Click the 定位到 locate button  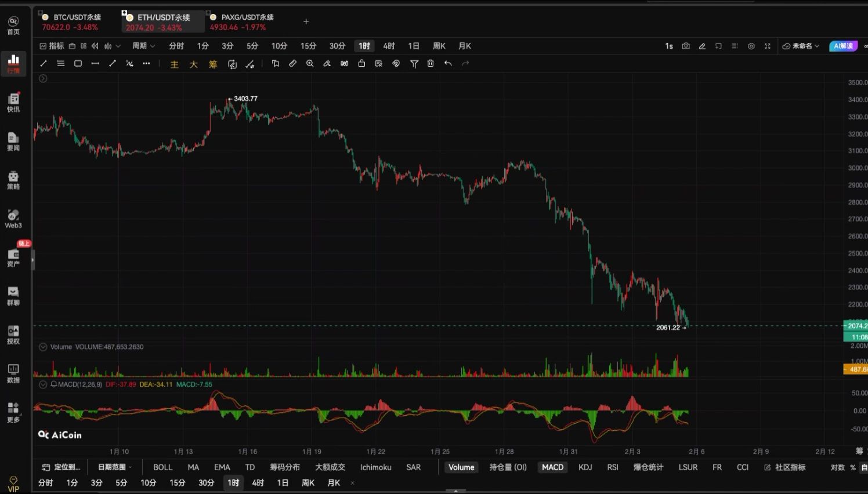click(x=62, y=467)
